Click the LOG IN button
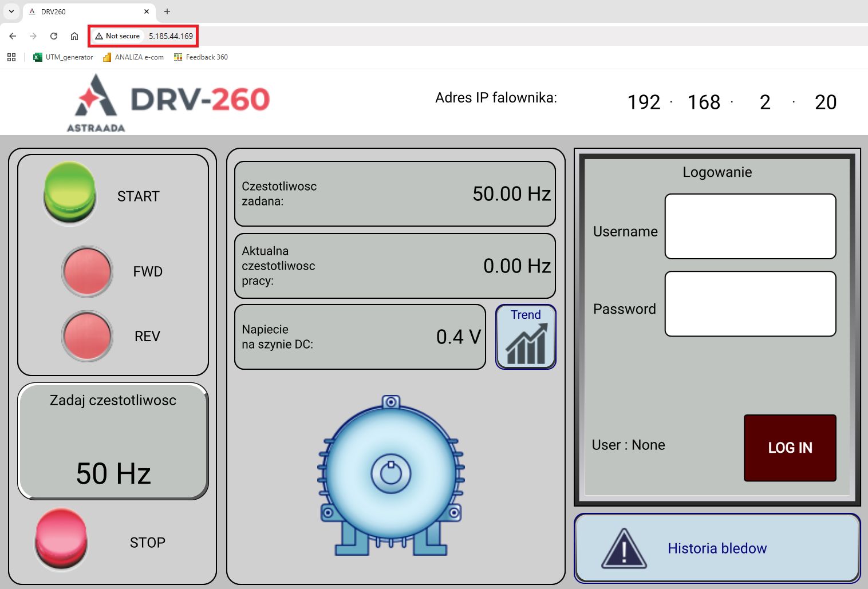Viewport: 868px width, 589px height. [790, 448]
